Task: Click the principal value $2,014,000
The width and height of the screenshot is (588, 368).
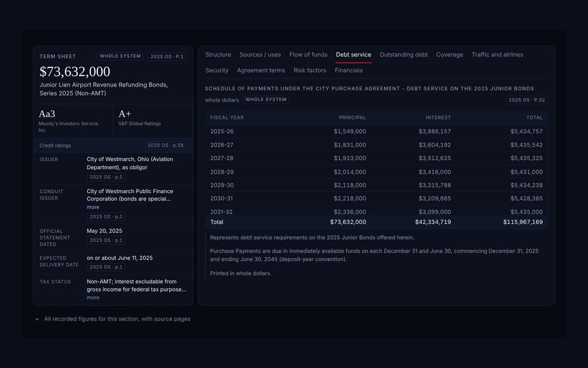Action: [x=350, y=172]
